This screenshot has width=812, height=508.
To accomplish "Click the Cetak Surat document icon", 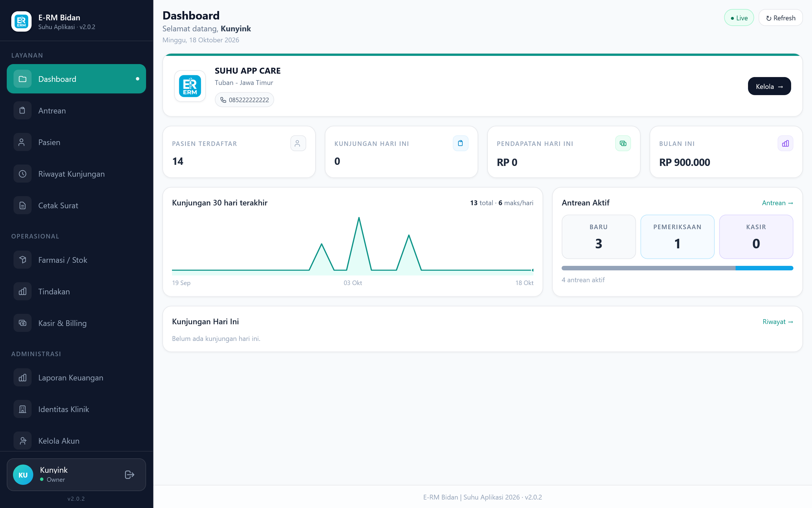I will [x=23, y=205].
